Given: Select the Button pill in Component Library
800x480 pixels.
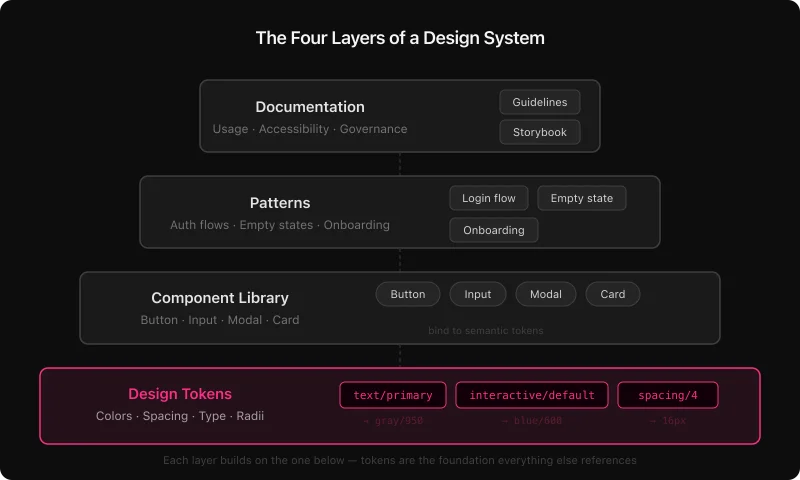Looking at the screenshot, I should coord(408,294).
